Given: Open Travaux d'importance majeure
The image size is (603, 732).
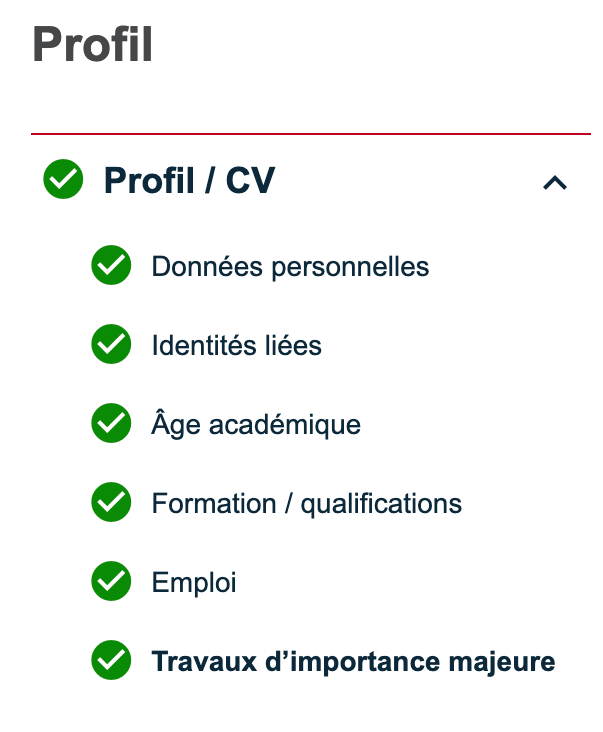Looking at the screenshot, I should [353, 661].
